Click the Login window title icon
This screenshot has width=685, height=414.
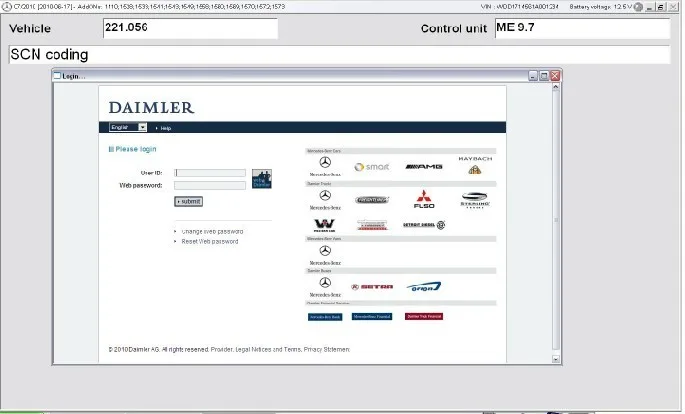tap(57, 76)
